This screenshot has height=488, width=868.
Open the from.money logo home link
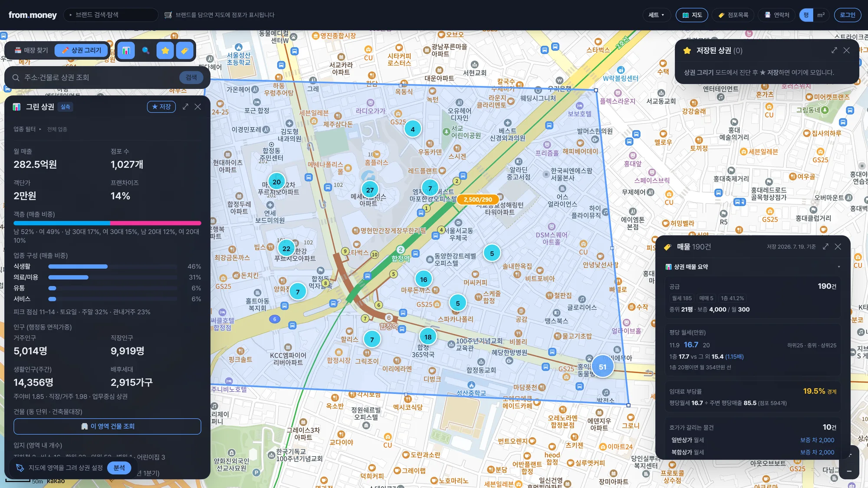(x=33, y=15)
